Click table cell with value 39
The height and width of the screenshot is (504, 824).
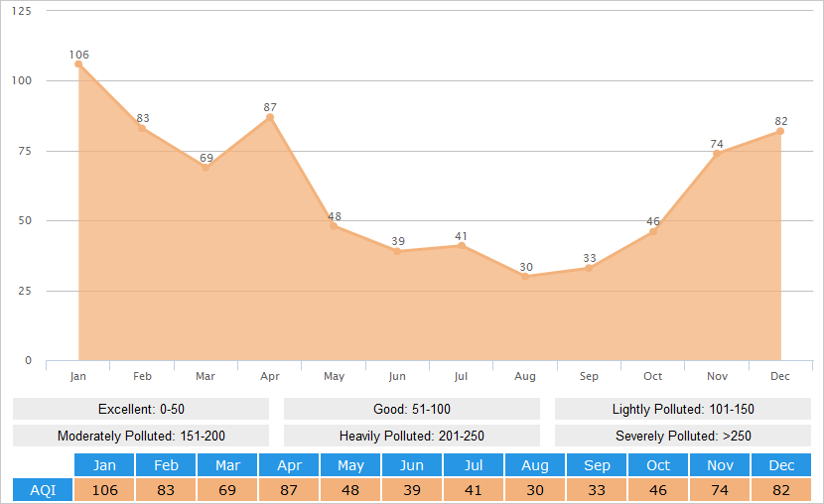point(412,490)
